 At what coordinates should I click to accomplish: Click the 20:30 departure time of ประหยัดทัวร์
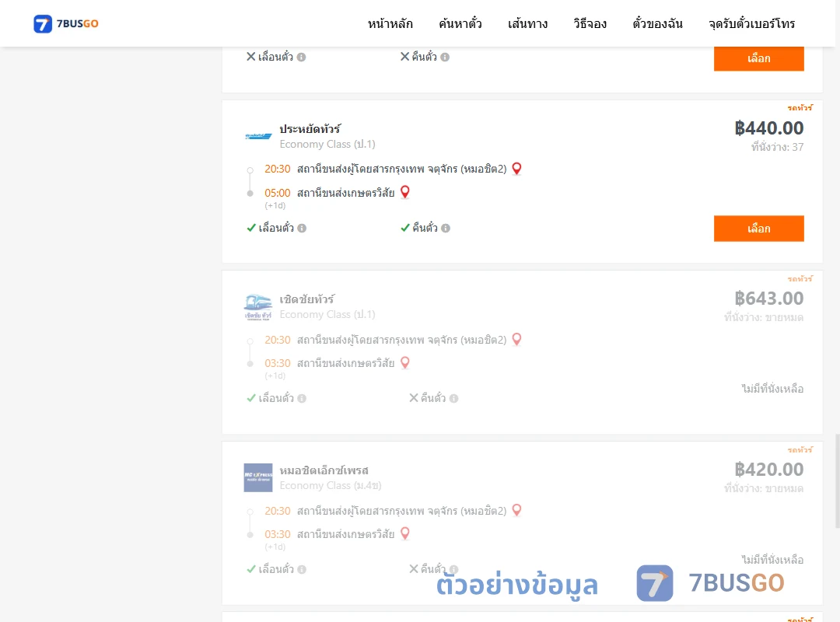tap(278, 169)
